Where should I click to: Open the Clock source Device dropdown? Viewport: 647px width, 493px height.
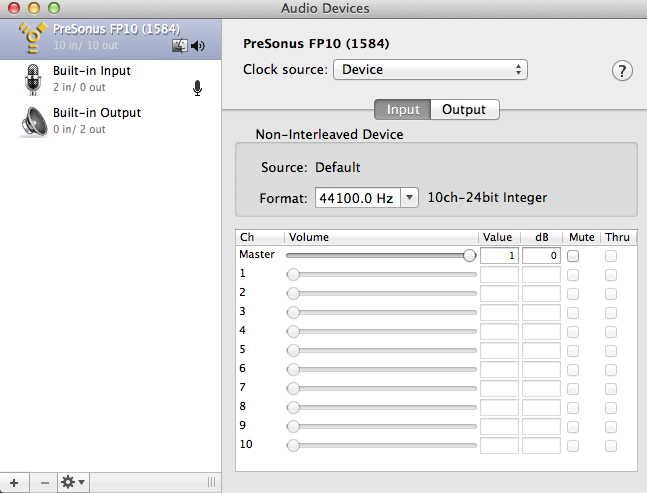tap(430, 69)
